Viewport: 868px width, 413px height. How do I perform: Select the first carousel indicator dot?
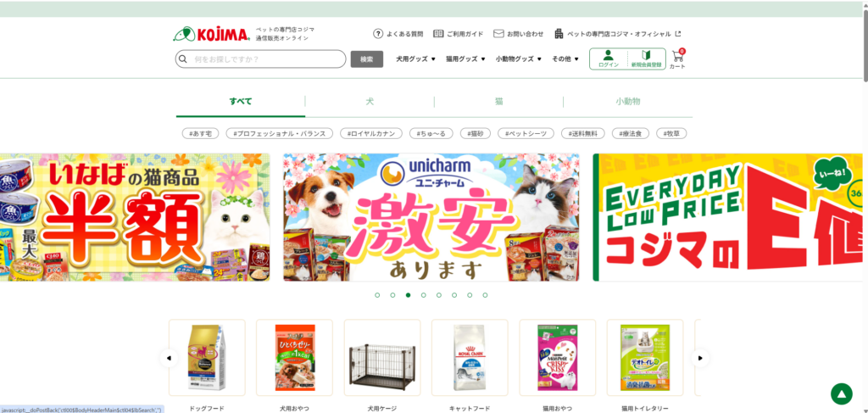pyautogui.click(x=377, y=295)
